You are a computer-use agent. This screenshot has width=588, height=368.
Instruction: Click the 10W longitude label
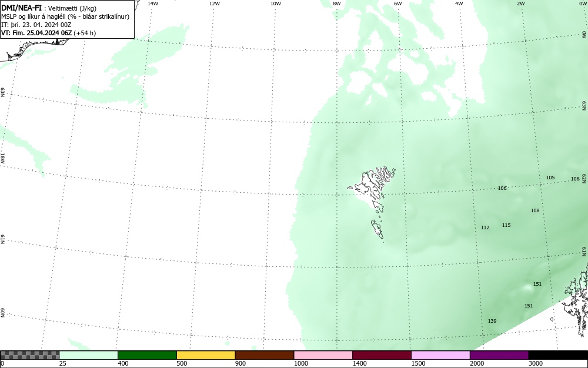coord(276,4)
